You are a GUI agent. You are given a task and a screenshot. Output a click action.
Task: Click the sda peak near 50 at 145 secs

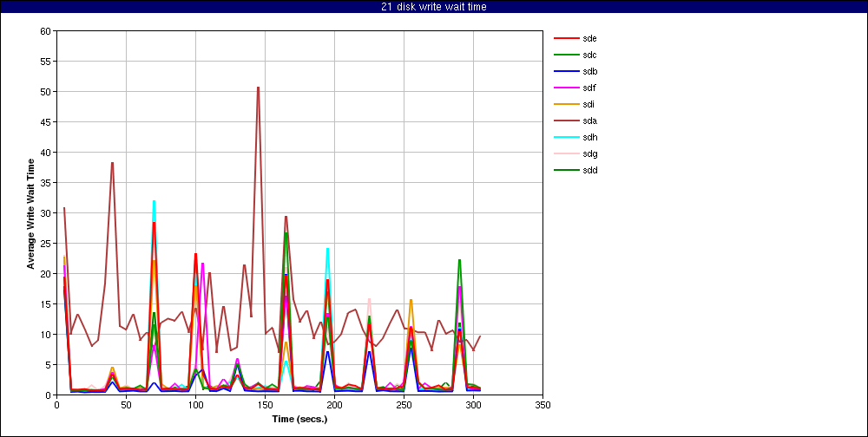click(258, 88)
